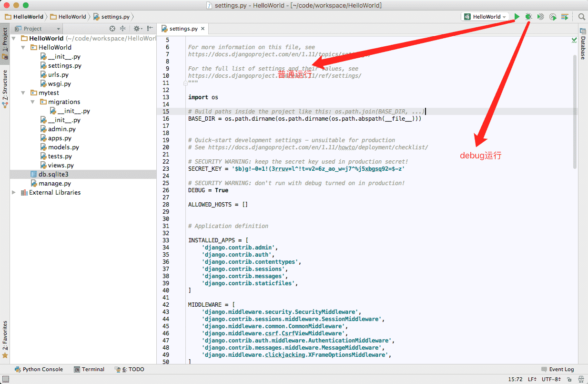Click the mytest folder icon

pos(34,93)
